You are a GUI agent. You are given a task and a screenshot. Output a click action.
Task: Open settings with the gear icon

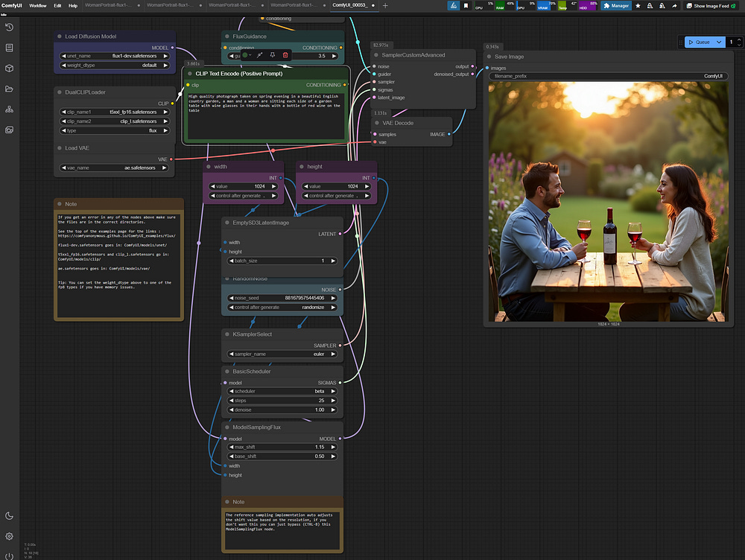coord(9,536)
